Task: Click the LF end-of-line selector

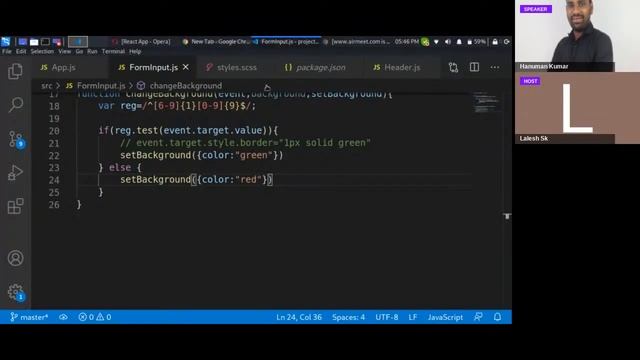Action: click(413, 317)
